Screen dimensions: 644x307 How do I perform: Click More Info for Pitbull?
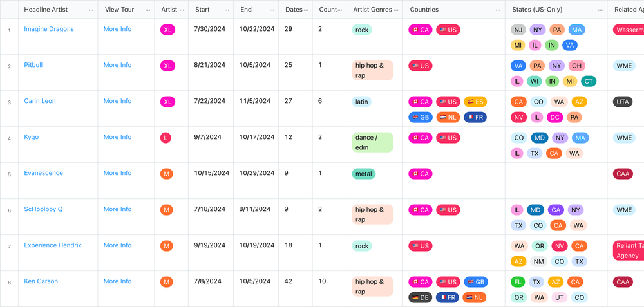[117, 65]
